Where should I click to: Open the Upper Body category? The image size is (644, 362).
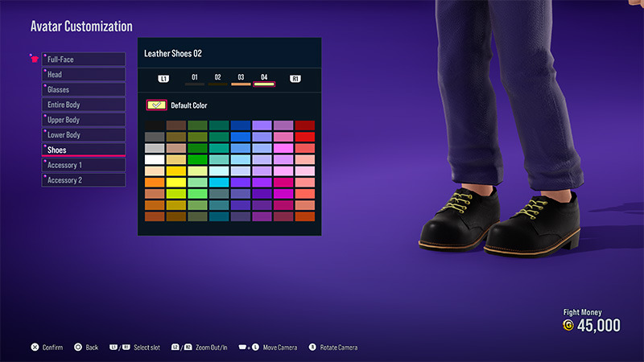[x=84, y=119]
